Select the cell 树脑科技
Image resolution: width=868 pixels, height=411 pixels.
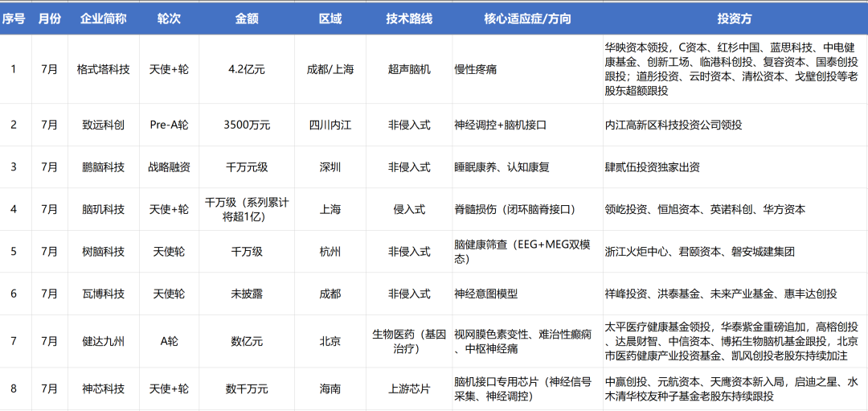(x=103, y=252)
